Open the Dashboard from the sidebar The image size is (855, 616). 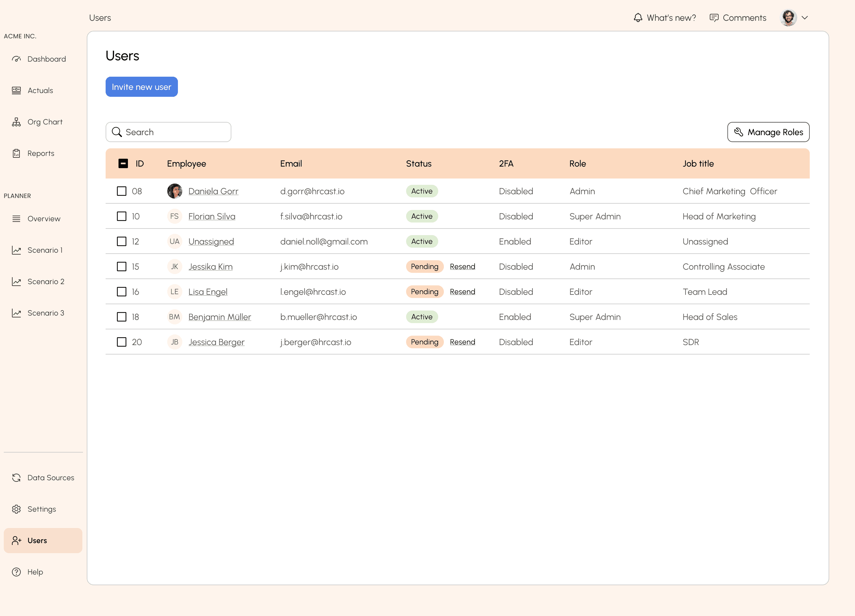pyautogui.click(x=47, y=59)
